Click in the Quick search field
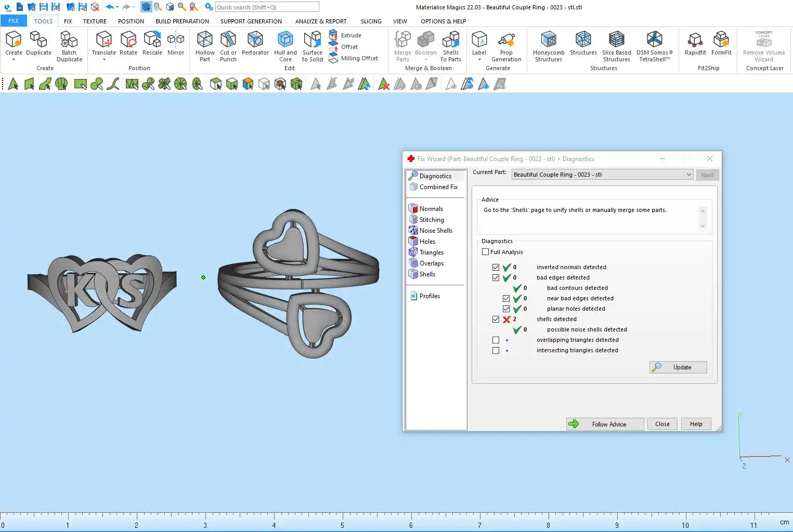Image resolution: width=793 pixels, height=532 pixels. click(x=267, y=7)
